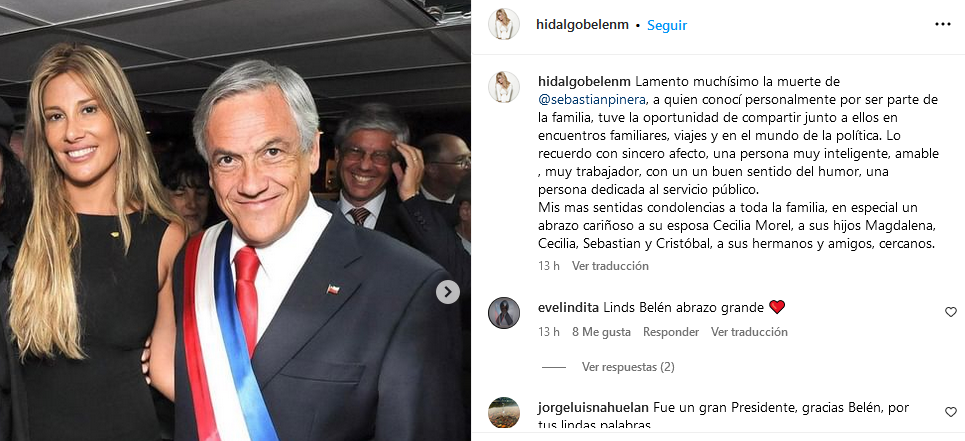Expand Ver respuestas (2) replies
This screenshot has height=441, width=965.
pyautogui.click(x=628, y=367)
